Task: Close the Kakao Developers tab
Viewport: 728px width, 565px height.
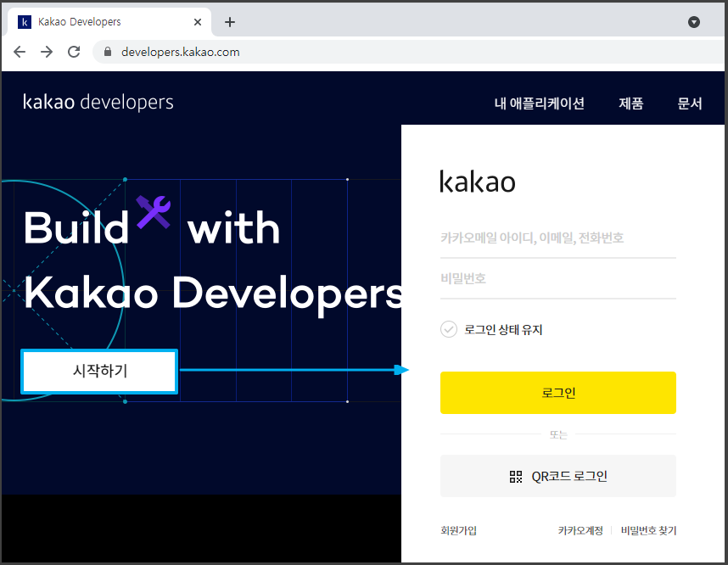Action: 198,21
